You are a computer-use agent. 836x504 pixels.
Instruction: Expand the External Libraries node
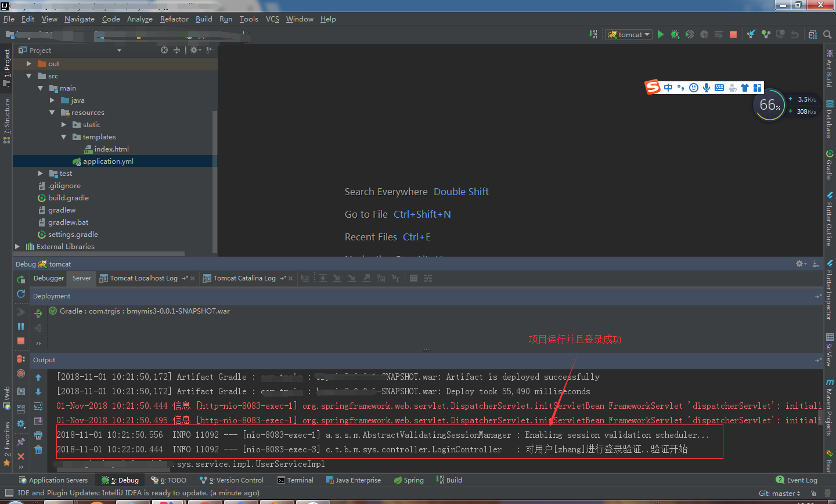[x=18, y=246]
